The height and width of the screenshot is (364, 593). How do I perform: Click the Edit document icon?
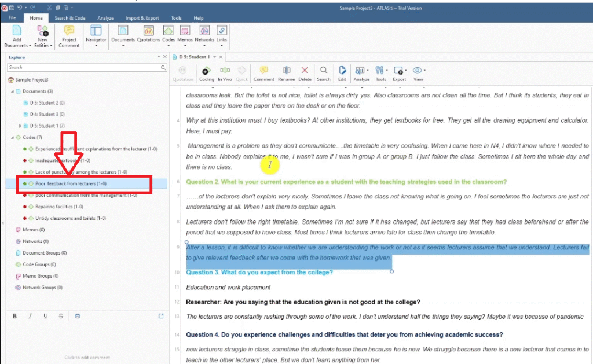(342, 73)
